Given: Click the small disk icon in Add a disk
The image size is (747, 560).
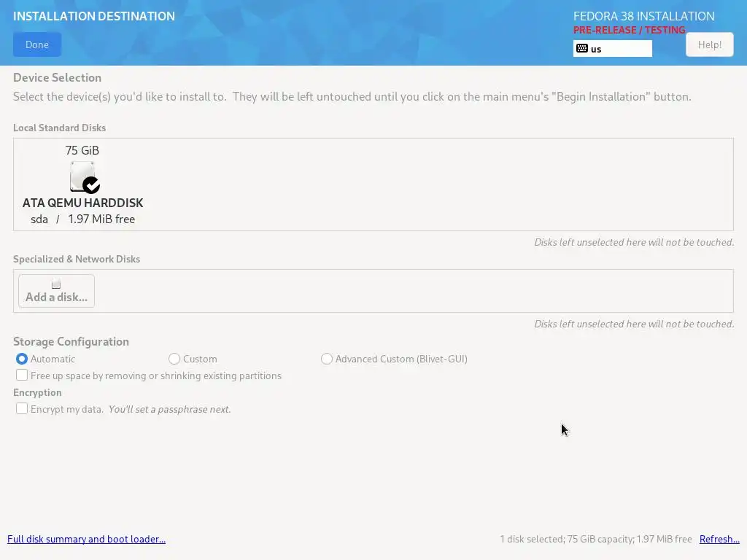Looking at the screenshot, I should pos(56,284).
